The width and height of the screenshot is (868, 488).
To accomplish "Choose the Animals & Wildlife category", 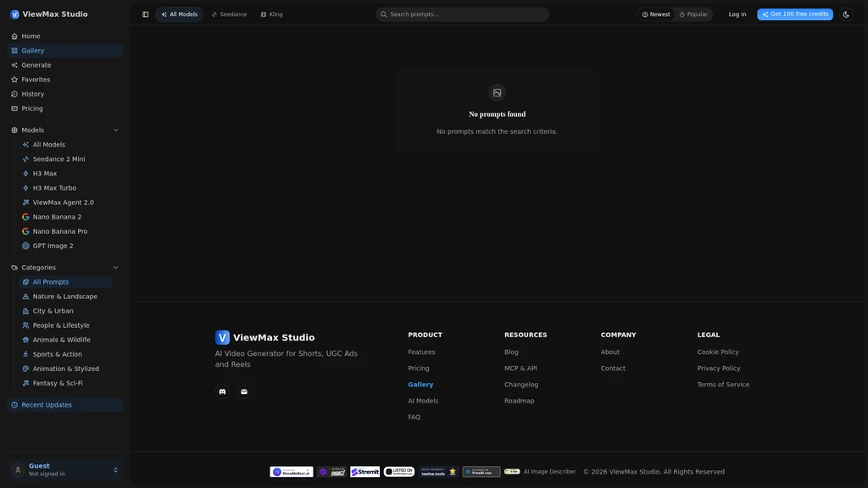I will click(65, 340).
